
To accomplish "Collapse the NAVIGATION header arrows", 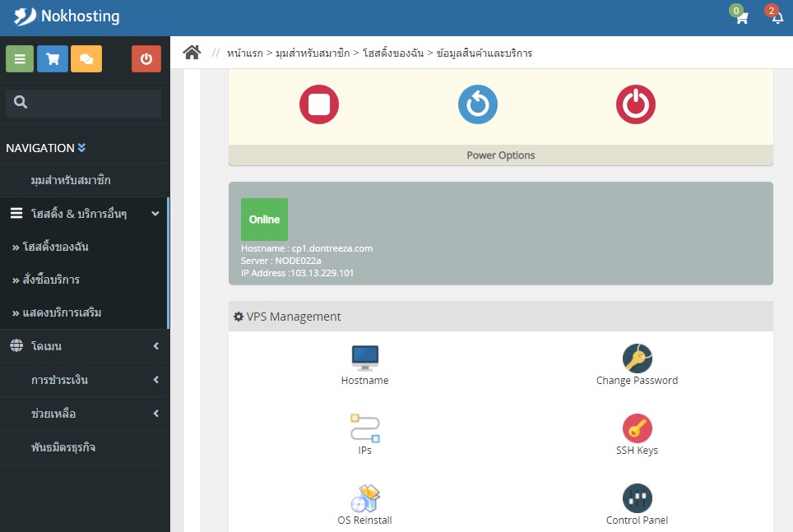I will [81, 148].
